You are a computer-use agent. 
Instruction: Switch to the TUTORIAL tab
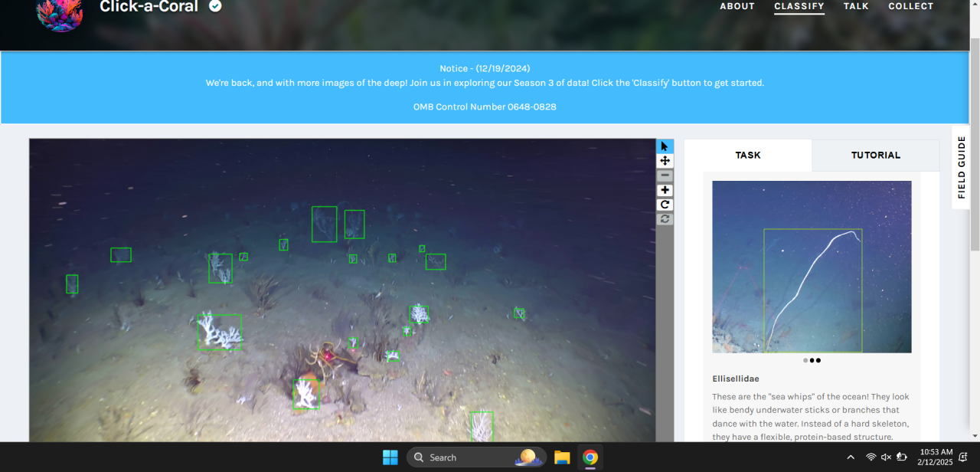tap(876, 155)
